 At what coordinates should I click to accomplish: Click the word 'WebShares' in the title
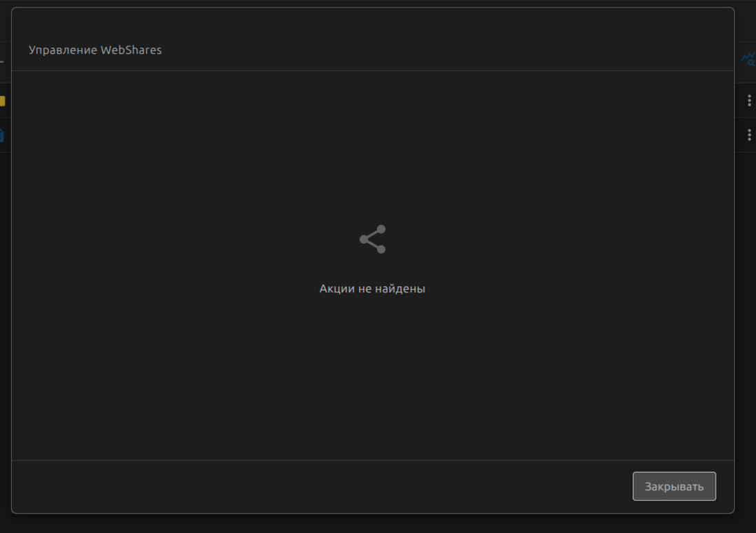tap(131, 50)
